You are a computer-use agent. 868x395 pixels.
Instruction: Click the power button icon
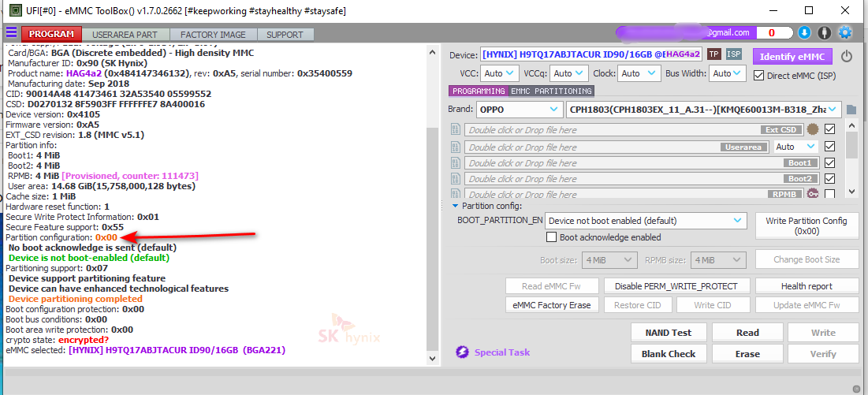tap(847, 56)
